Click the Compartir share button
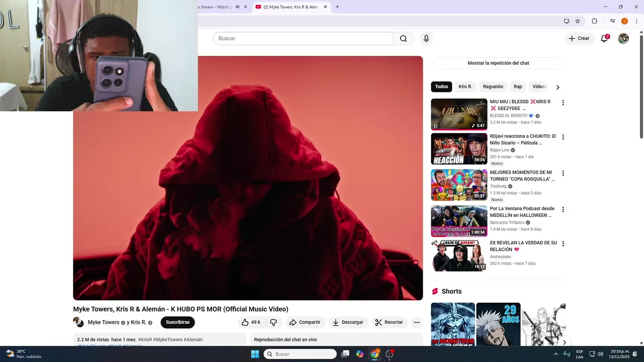The width and height of the screenshot is (644, 362). coord(305,322)
